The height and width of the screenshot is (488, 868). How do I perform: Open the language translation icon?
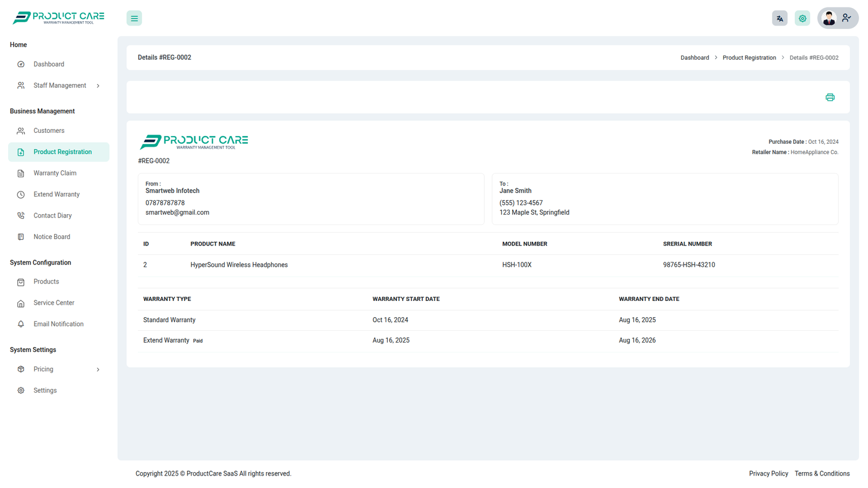click(x=780, y=18)
